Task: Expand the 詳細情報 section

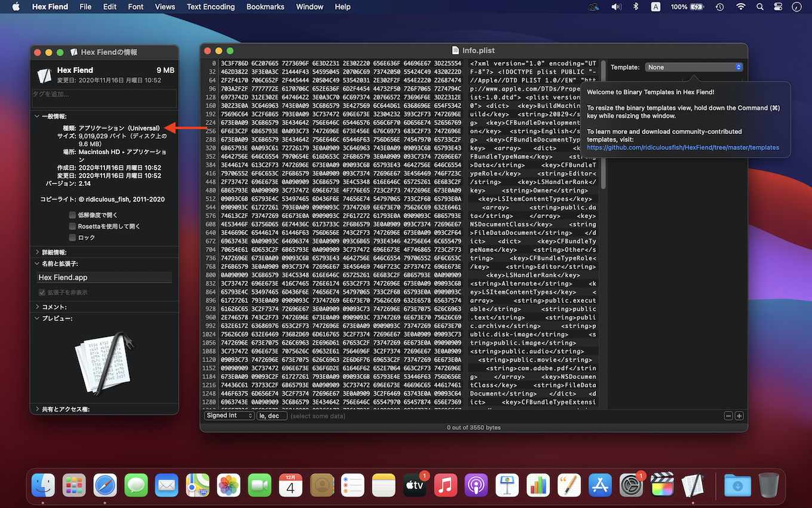Action: click(37, 252)
